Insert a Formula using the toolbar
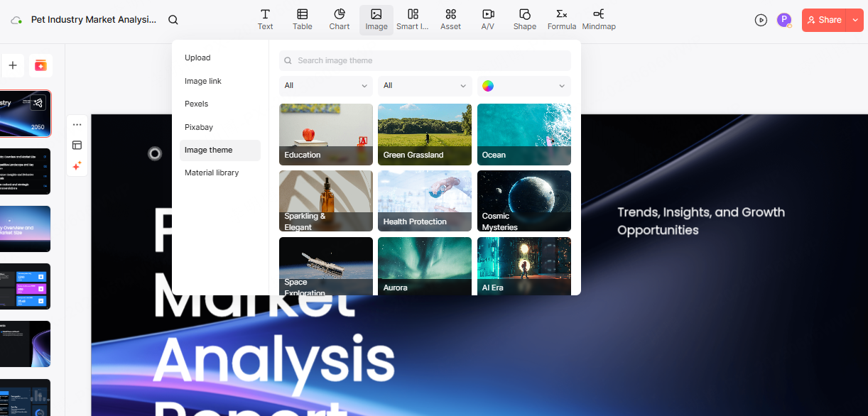 click(561, 19)
